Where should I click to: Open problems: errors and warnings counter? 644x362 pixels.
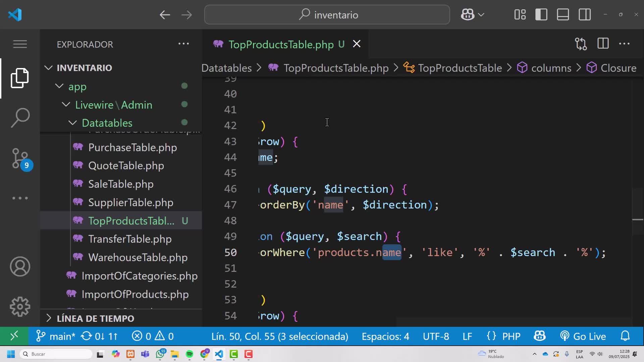(x=153, y=336)
